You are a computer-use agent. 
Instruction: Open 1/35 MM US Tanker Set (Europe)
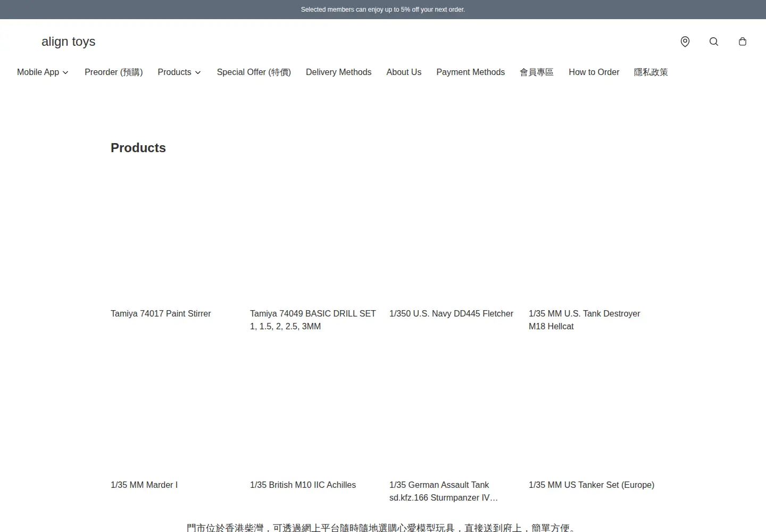(x=592, y=485)
